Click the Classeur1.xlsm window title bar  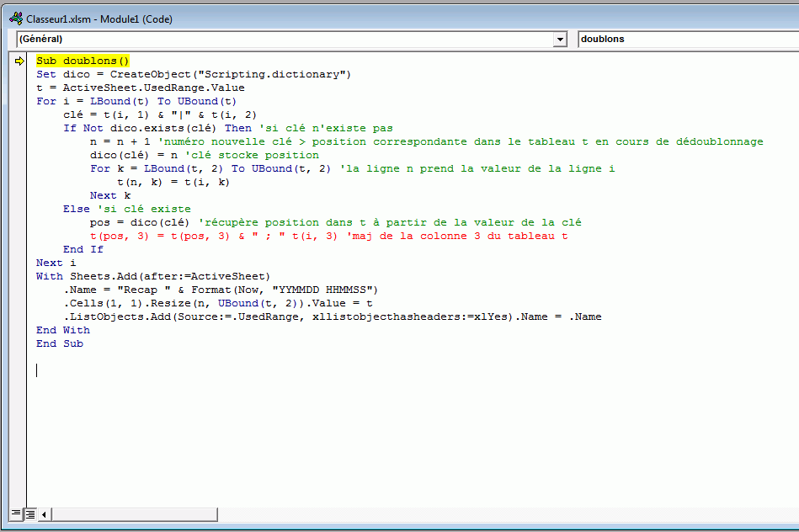tap(337, 18)
